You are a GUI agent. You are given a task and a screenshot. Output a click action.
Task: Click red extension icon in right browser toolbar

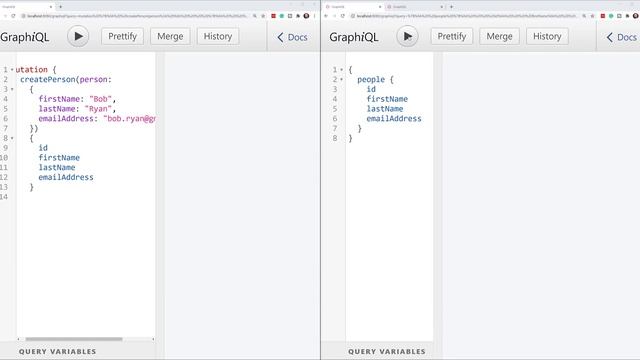tap(603, 16)
